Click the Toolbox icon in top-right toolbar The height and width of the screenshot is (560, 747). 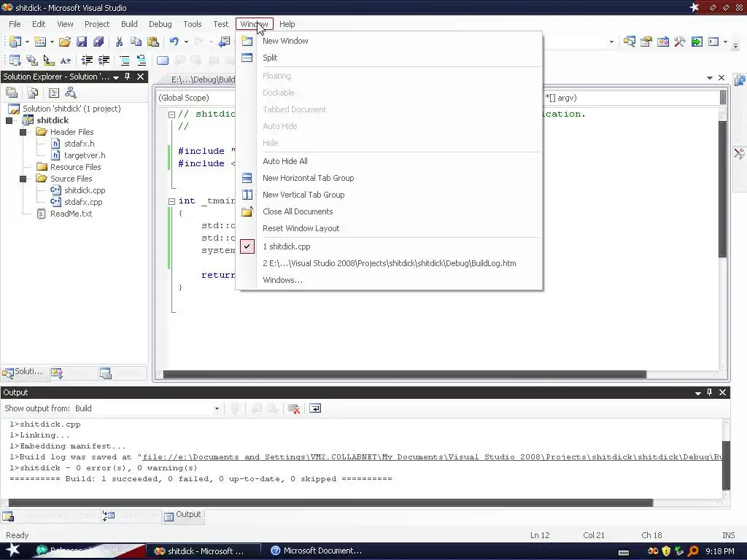pos(679,42)
